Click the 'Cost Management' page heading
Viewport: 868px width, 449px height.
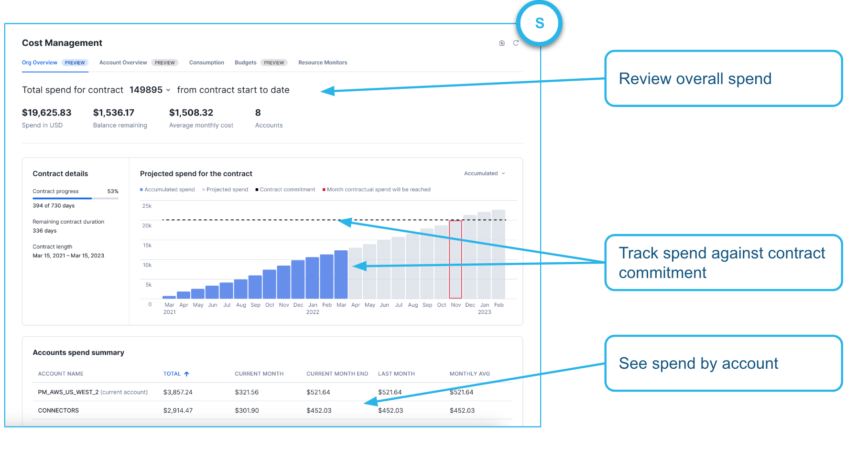coord(62,43)
